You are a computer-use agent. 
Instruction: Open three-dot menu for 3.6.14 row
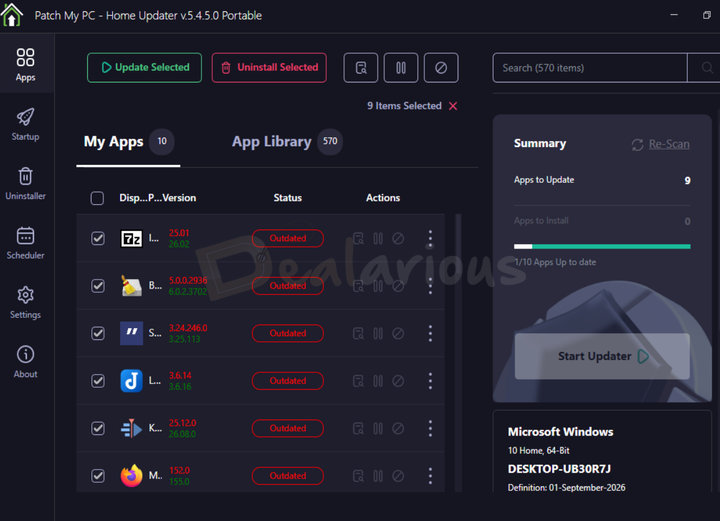coord(430,381)
